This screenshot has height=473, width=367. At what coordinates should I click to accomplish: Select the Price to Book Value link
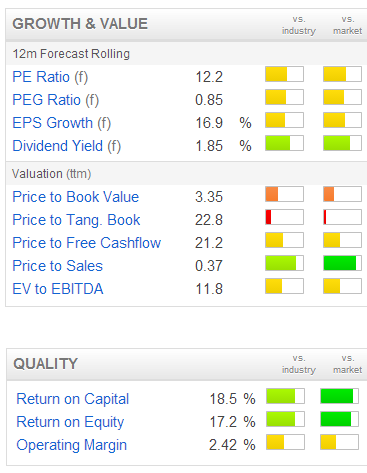pyautogui.click(x=76, y=197)
